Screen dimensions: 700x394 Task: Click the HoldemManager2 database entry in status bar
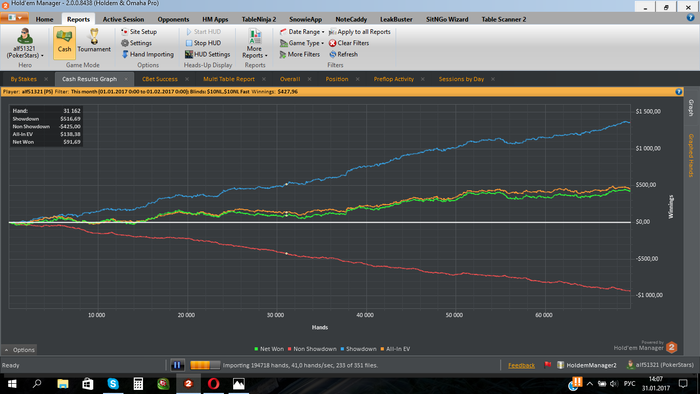587,365
